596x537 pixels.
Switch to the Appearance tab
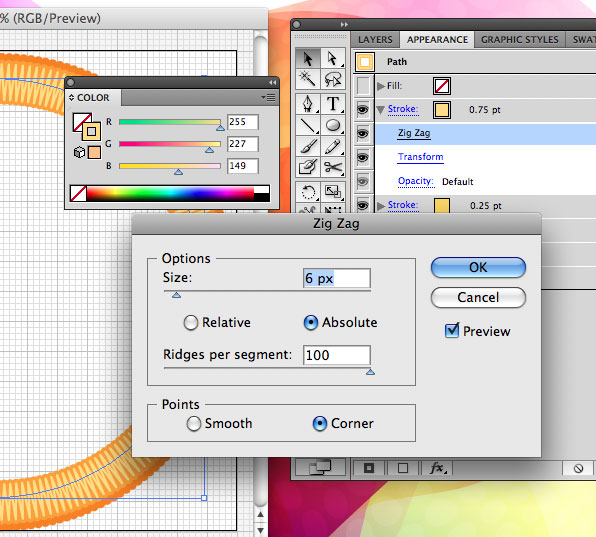[x=437, y=40]
